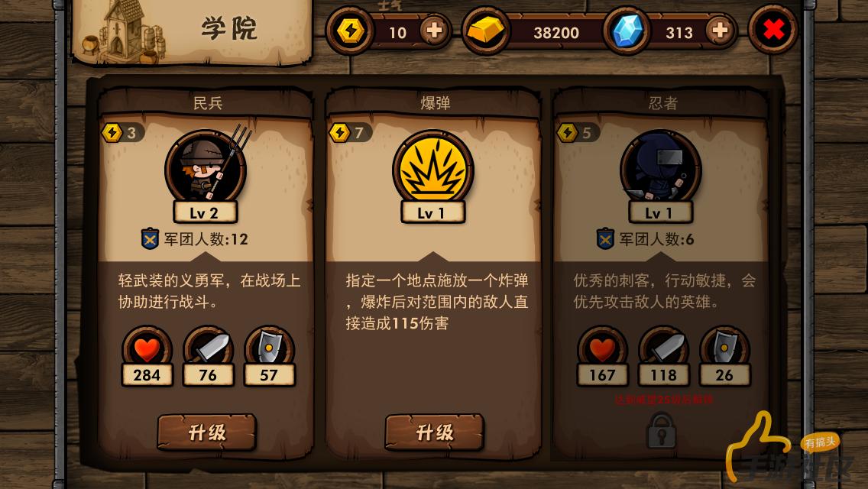
Task: Click the gold bar currency icon
Action: click(485, 31)
